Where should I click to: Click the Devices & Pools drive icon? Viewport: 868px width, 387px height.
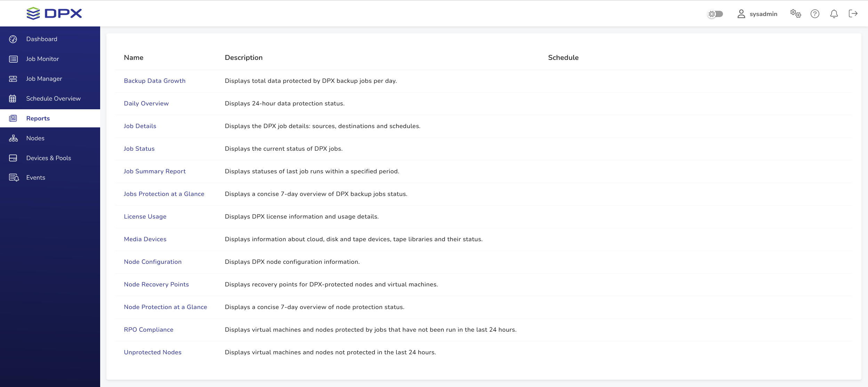point(13,158)
